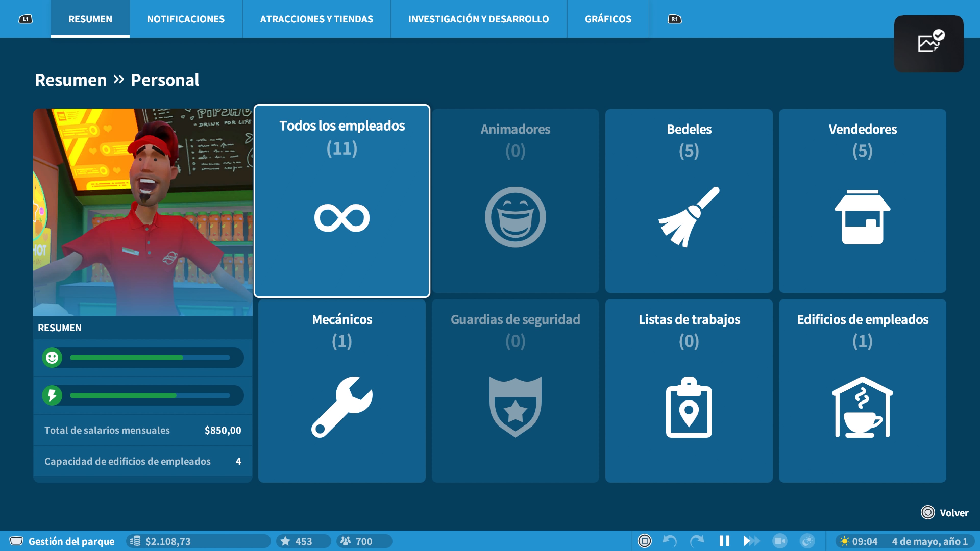Switch to the Notificaciones tab
Image resolution: width=980 pixels, height=551 pixels.
[186, 19]
